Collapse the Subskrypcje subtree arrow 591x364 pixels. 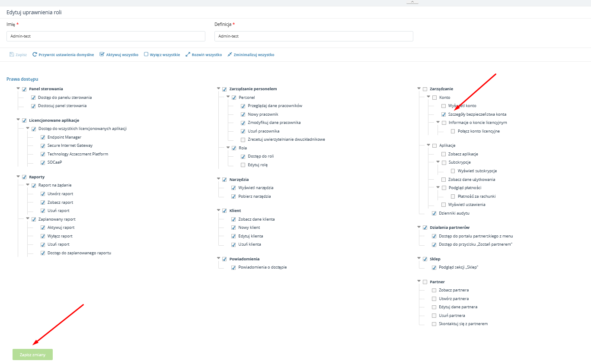click(438, 162)
